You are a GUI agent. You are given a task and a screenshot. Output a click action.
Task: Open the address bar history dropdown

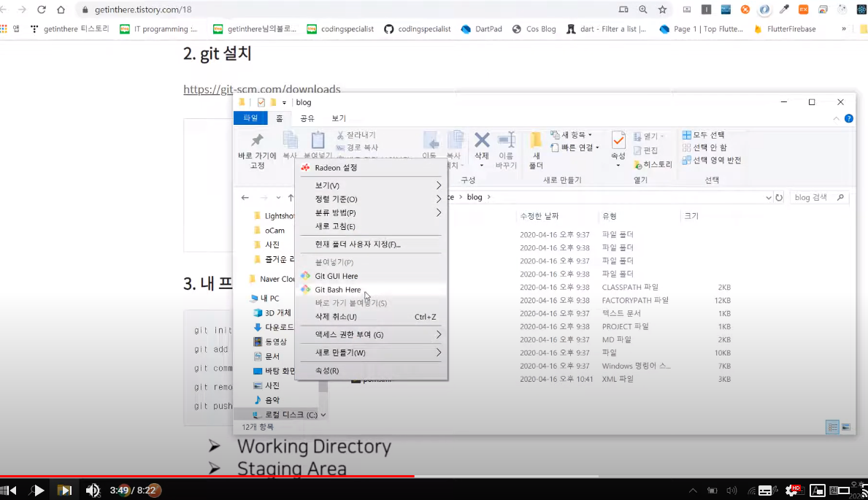769,198
